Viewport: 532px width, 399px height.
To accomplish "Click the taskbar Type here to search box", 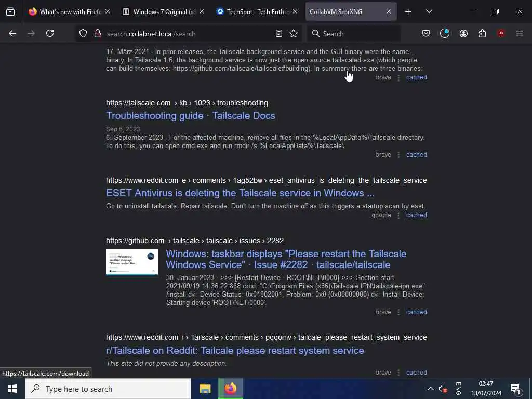I will [108, 389].
